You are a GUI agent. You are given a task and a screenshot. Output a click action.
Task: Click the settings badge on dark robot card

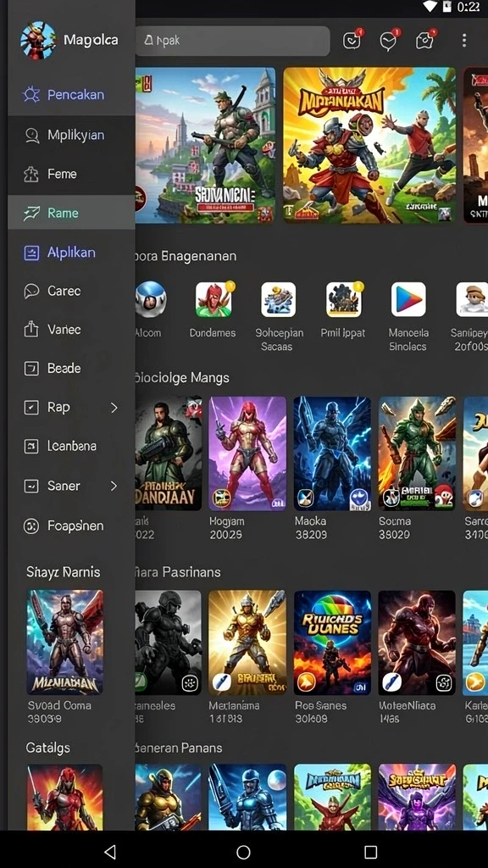coord(191,683)
